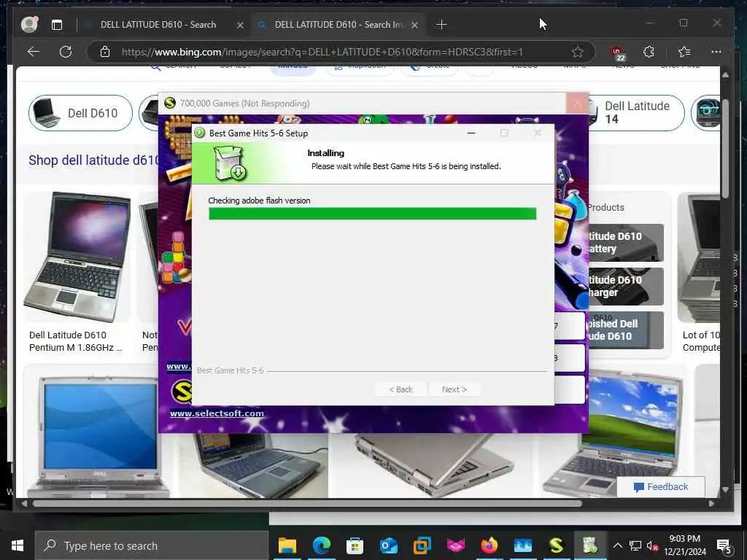Viewport: 747px width, 560px height.
Task: Click the Feedback button
Action: [x=660, y=486]
